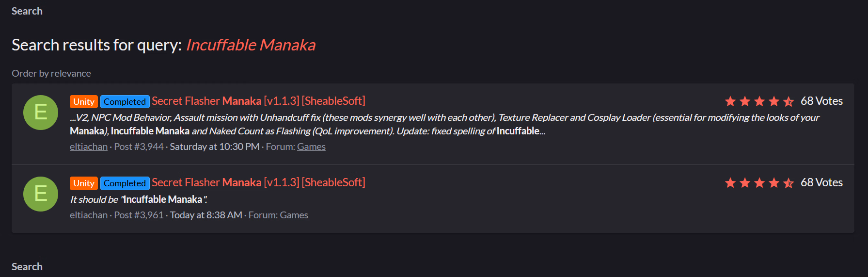
Task: Click the bottom Search breadcrumb link
Action: tap(27, 267)
